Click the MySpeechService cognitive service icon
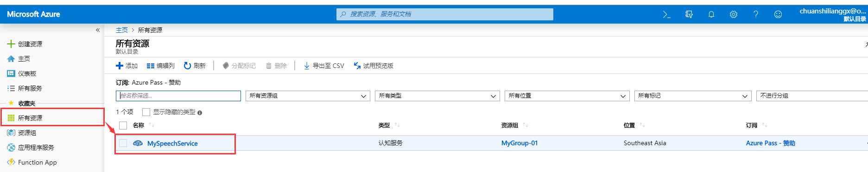Image resolution: width=868 pixels, height=172 pixels. point(138,143)
